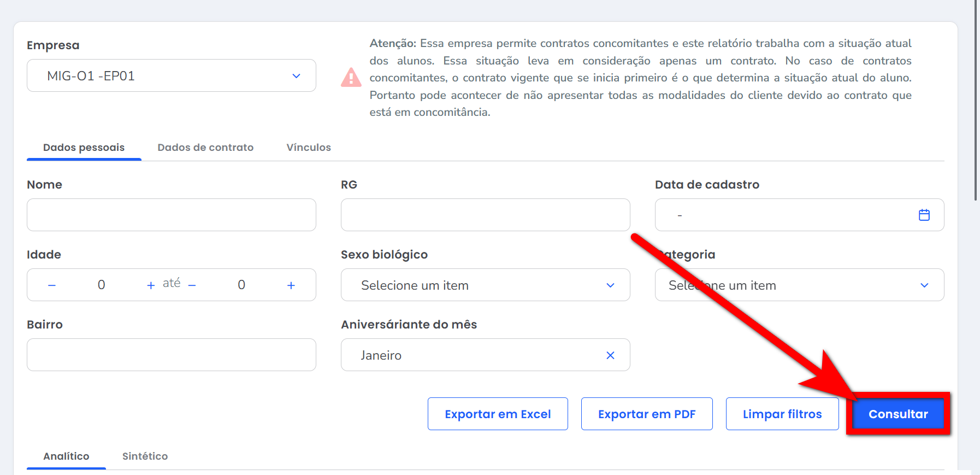
Task: Select the Analítico view tab
Action: pyautogui.click(x=66, y=456)
